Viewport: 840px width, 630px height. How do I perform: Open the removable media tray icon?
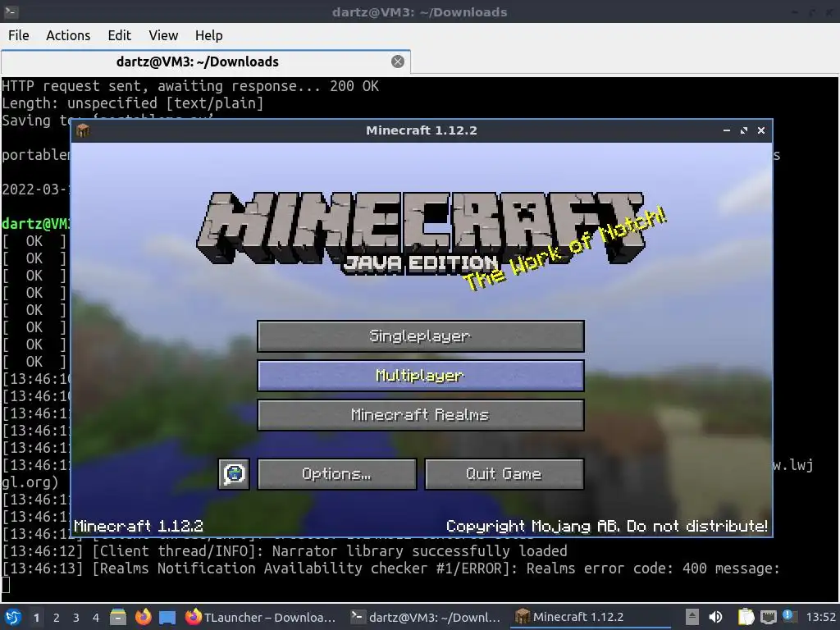[692, 617]
